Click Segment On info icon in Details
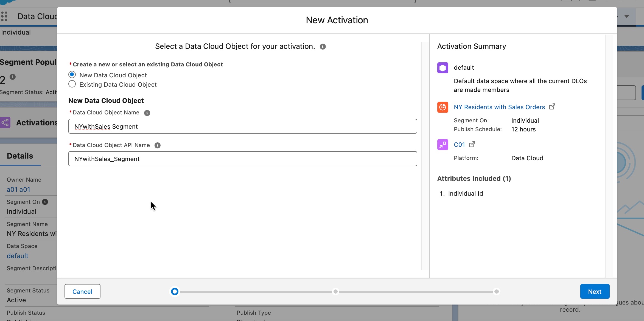644x321 pixels. point(45,202)
